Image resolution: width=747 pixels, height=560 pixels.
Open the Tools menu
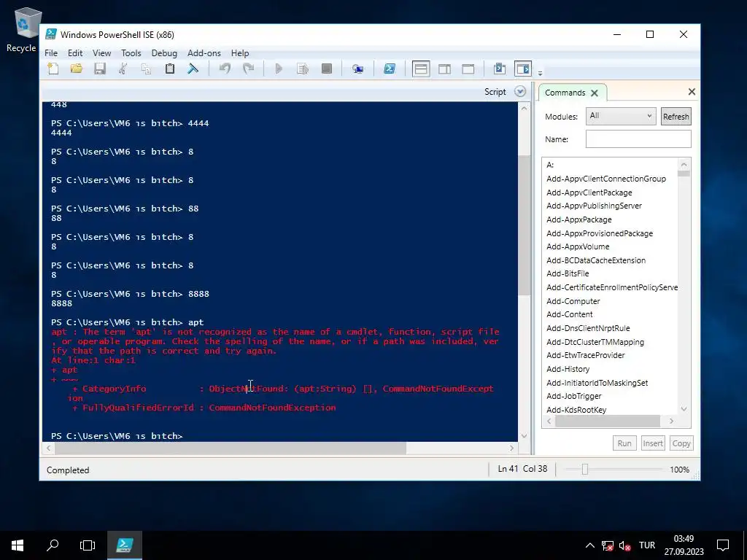point(131,52)
